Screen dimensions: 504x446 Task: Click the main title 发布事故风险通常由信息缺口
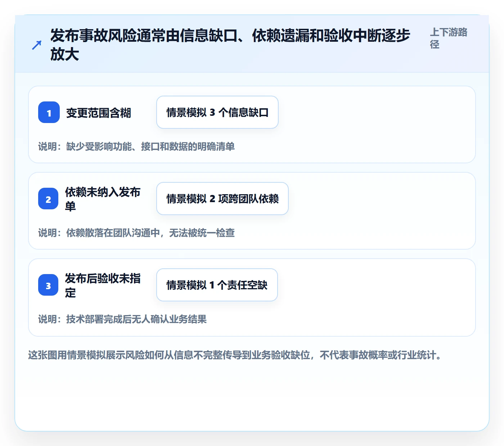pyautogui.click(x=230, y=45)
